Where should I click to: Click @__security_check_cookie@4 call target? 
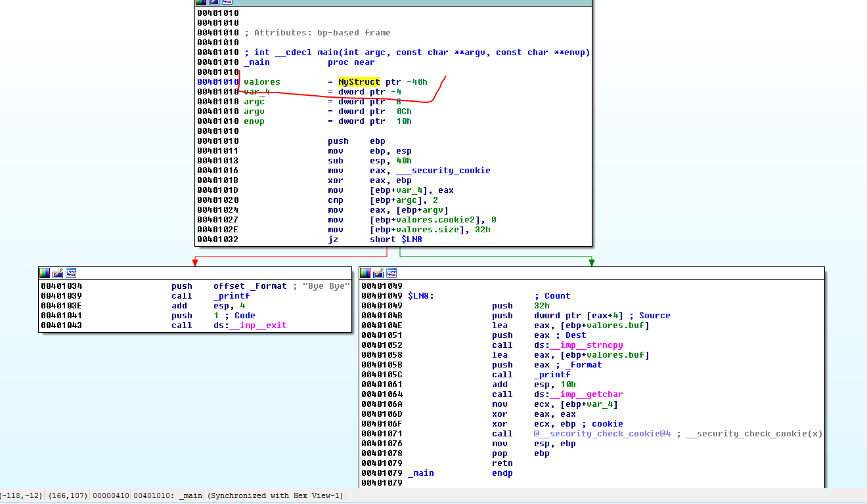[602, 434]
